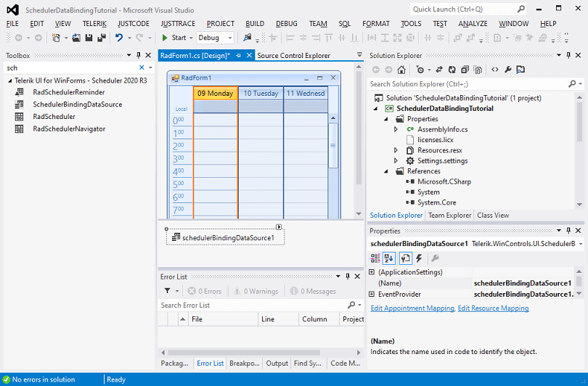Expand the Settings.settings node
This screenshot has width=588, height=386.
[x=396, y=161]
